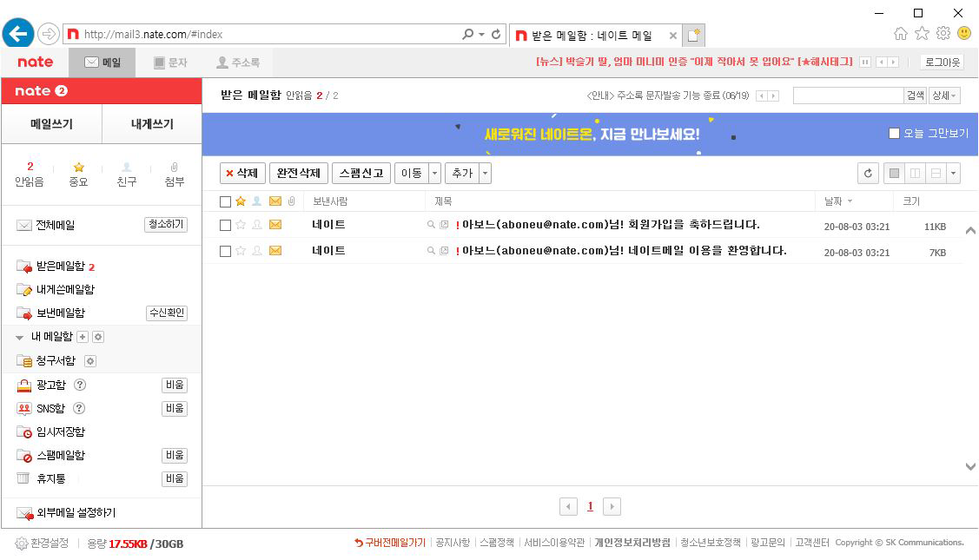Viewport: 979px width, 560px height.
Task: Open 보낸메일함 sent folder
Action: [61, 313]
